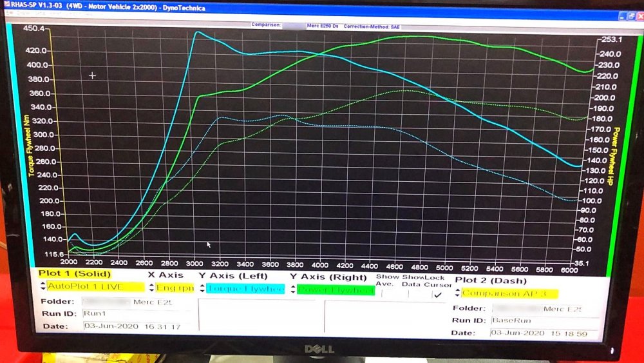644x363 pixels.
Task: Click the white crosshair marker on the graph
Action: click(x=92, y=75)
